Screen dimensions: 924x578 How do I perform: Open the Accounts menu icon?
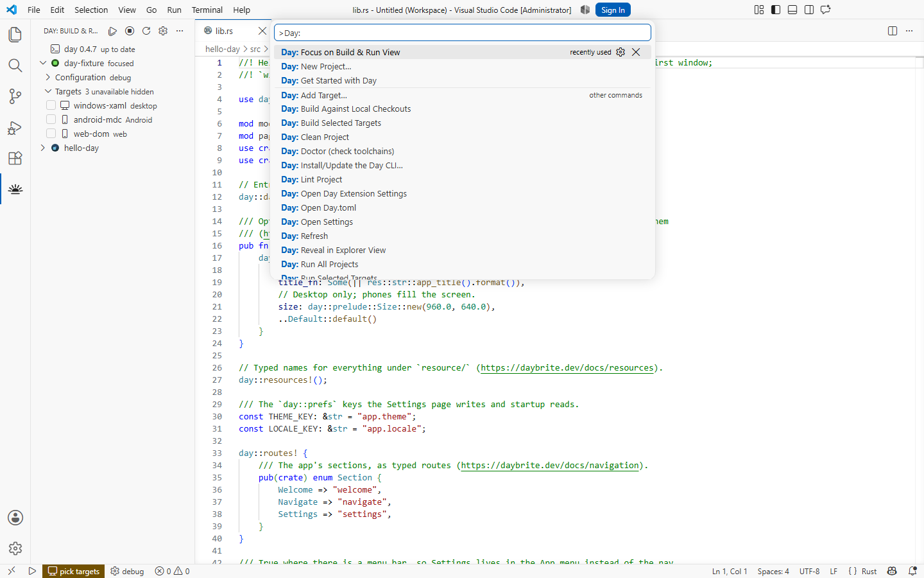point(15,518)
